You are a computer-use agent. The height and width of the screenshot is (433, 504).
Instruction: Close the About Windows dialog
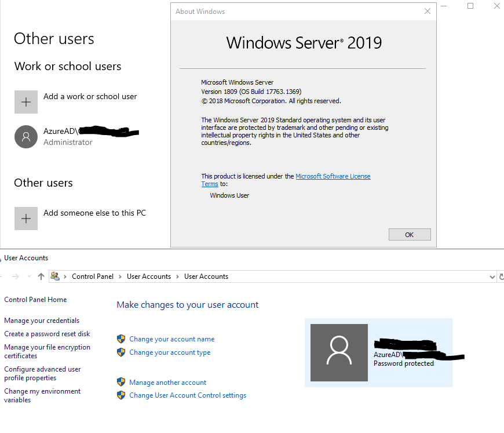[x=428, y=11]
